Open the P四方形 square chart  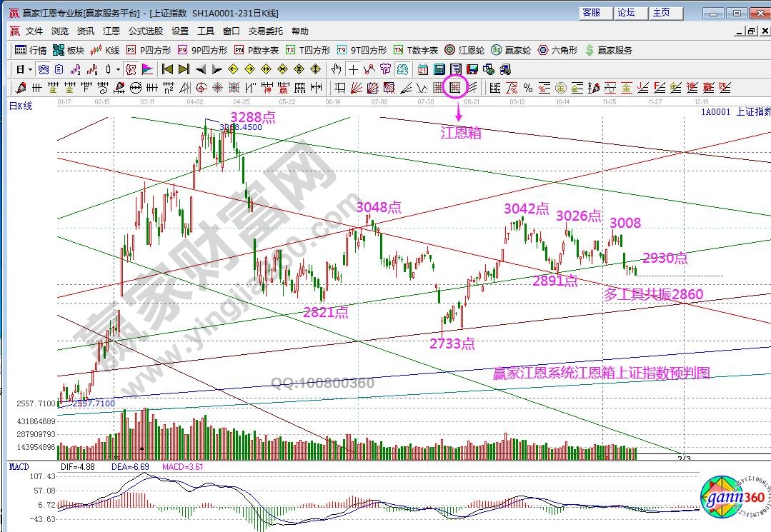tap(149, 50)
